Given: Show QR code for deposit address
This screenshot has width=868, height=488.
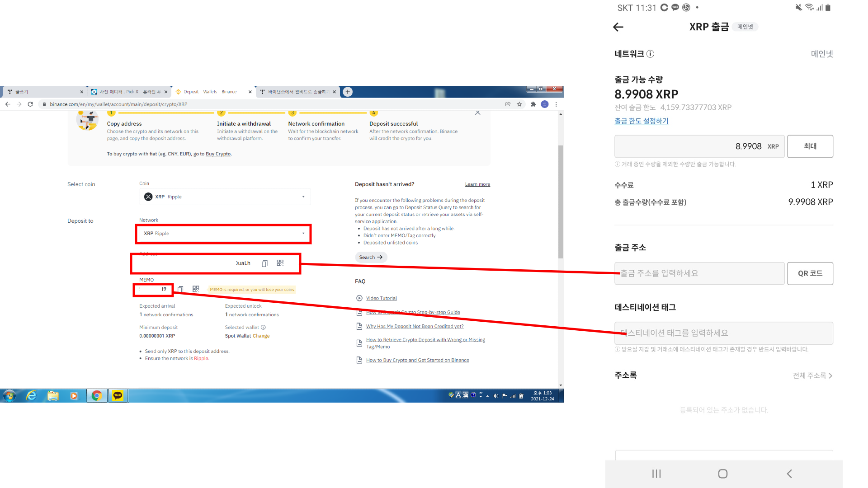Looking at the screenshot, I should 280,263.
